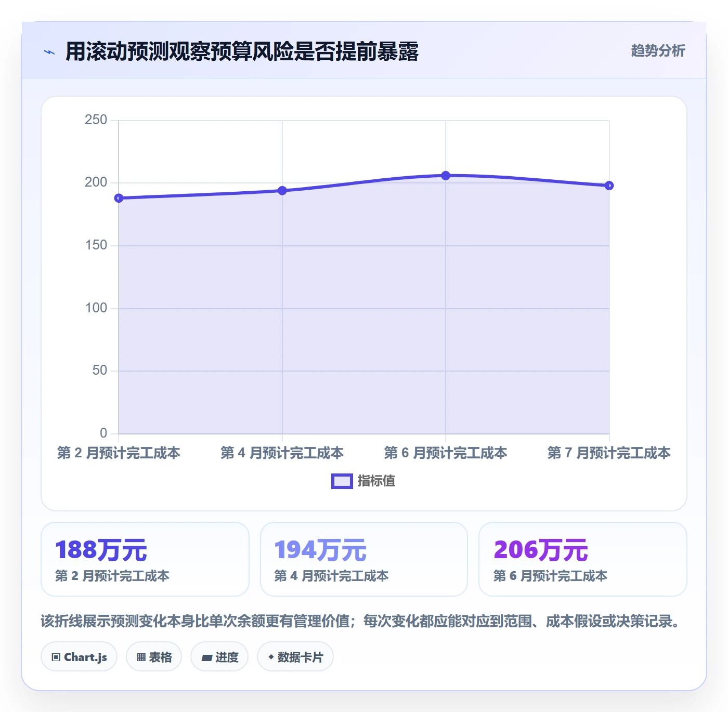Select the 第 7 月 data point on the line
This screenshot has width=728, height=712.
point(609,186)
